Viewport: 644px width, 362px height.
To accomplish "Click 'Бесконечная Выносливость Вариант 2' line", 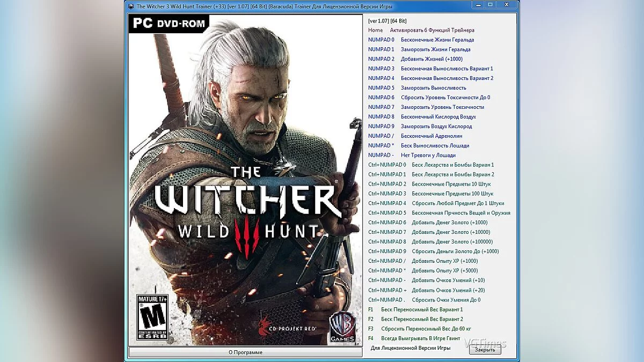I will coord(447,78).
